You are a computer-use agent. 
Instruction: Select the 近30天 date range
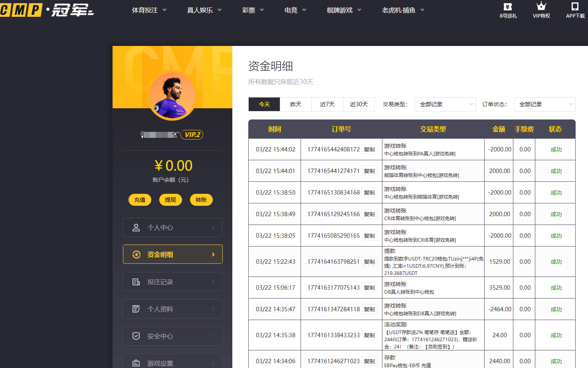[x=359, y=104]
